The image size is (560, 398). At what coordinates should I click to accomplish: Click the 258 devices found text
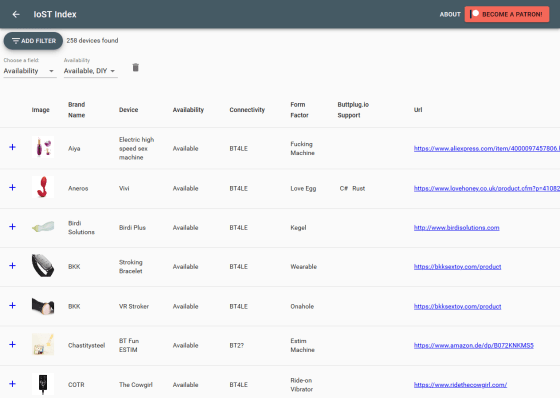(92, 40)
